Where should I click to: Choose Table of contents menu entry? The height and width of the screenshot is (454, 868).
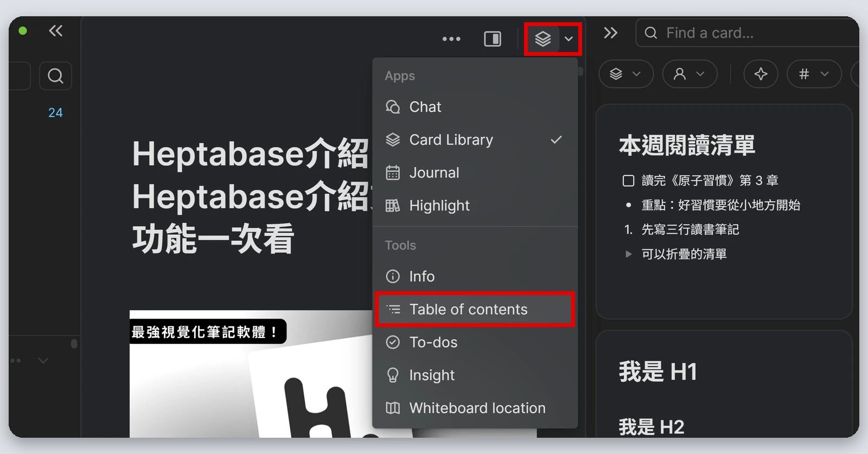475,310
